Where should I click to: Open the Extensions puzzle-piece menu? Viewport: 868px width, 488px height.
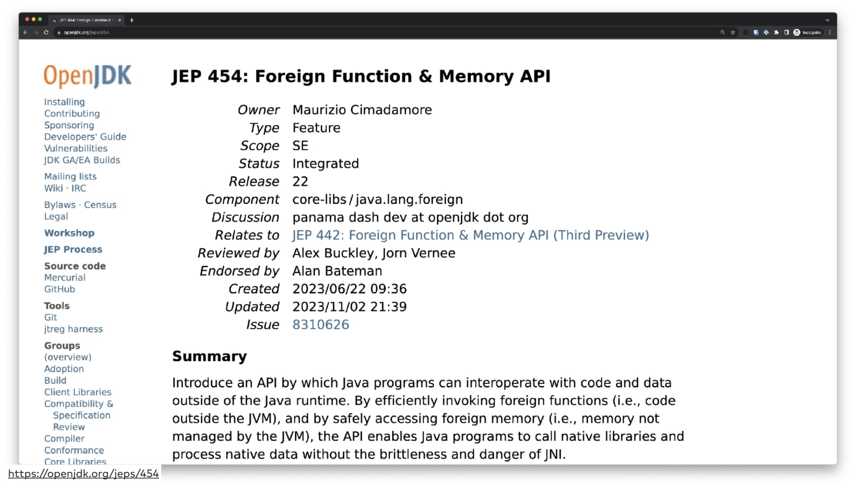776,33
